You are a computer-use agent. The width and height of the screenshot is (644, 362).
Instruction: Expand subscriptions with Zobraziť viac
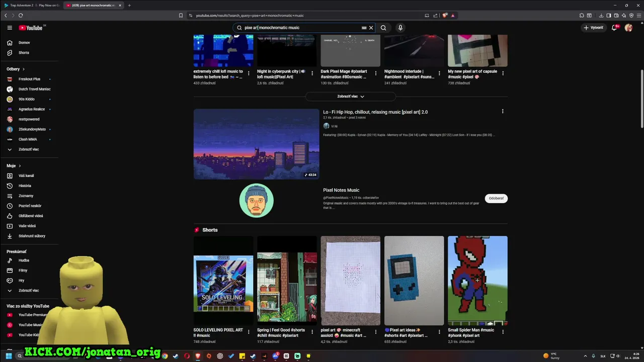click(x=29, y=149)
